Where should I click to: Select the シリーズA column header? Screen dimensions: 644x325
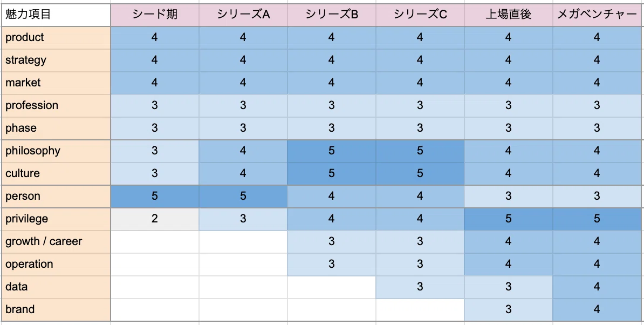tap(243, 15)
